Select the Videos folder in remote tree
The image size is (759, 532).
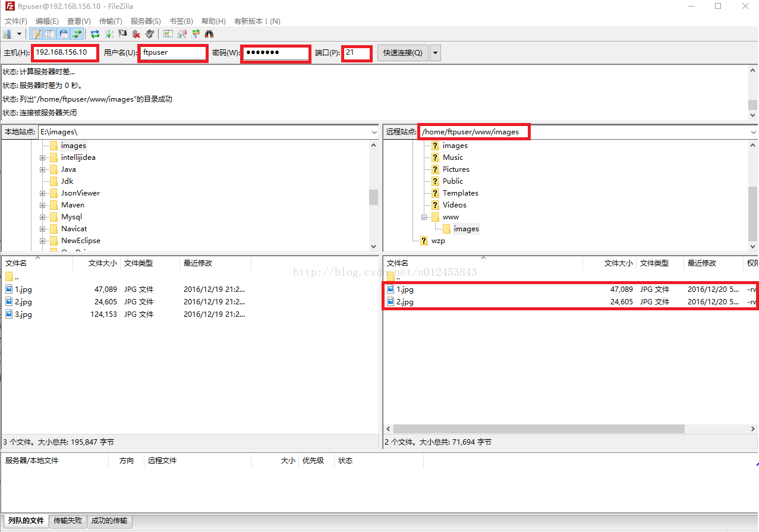pyautogui.click(x=455, y=205)
